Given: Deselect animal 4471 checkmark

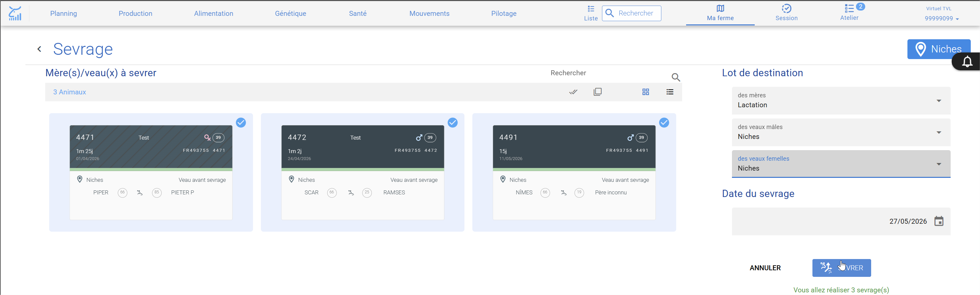Looking at the screenshot, I should coord(241,122).
